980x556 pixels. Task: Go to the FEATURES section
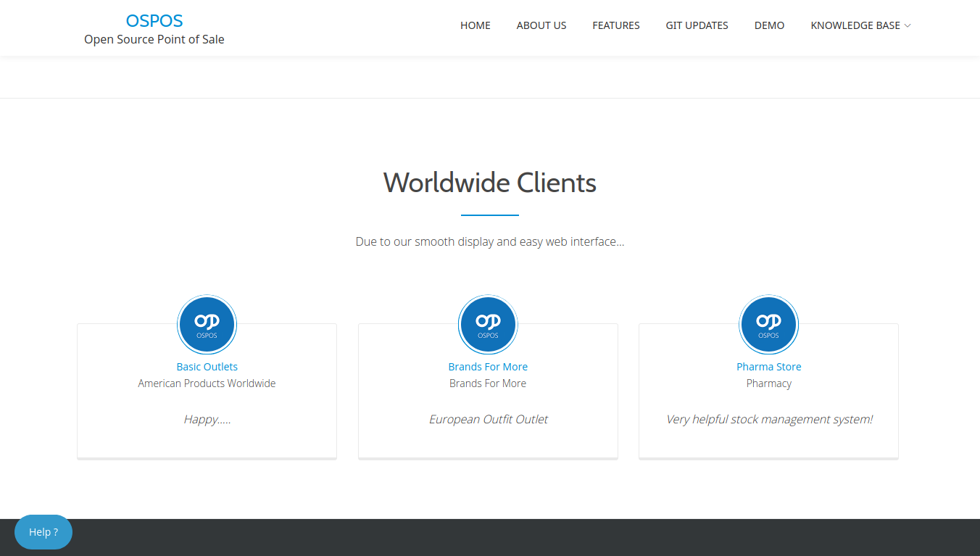[615, 25]
